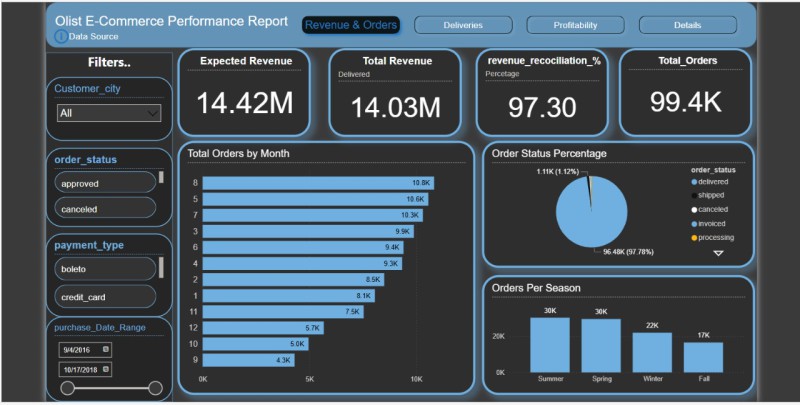Expand order status legend down arrow
The width and height of the screenshot is (800, 405).
click(718, 253)
